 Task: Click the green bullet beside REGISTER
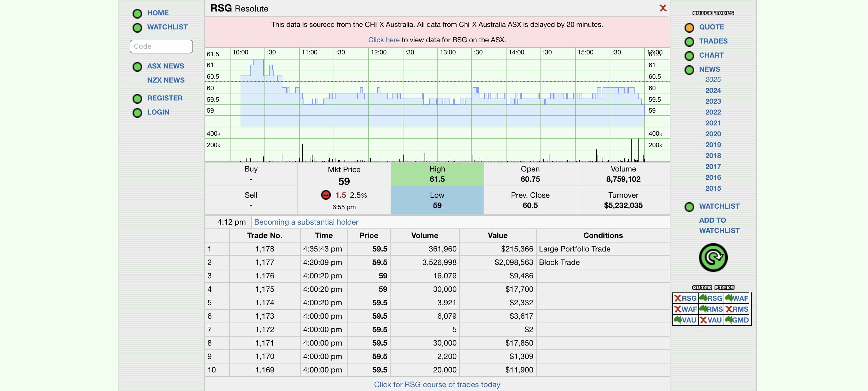137,99
